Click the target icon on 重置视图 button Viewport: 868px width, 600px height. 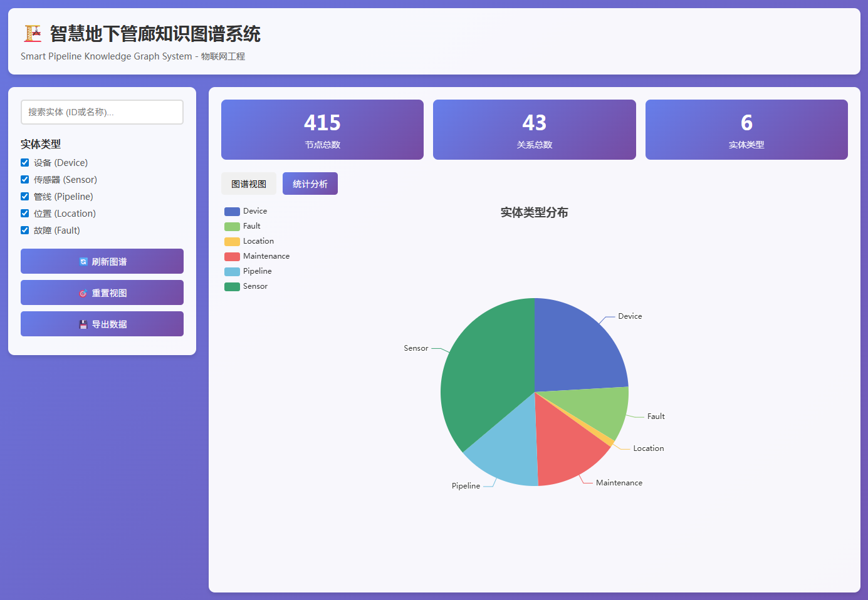pos(83,293)
